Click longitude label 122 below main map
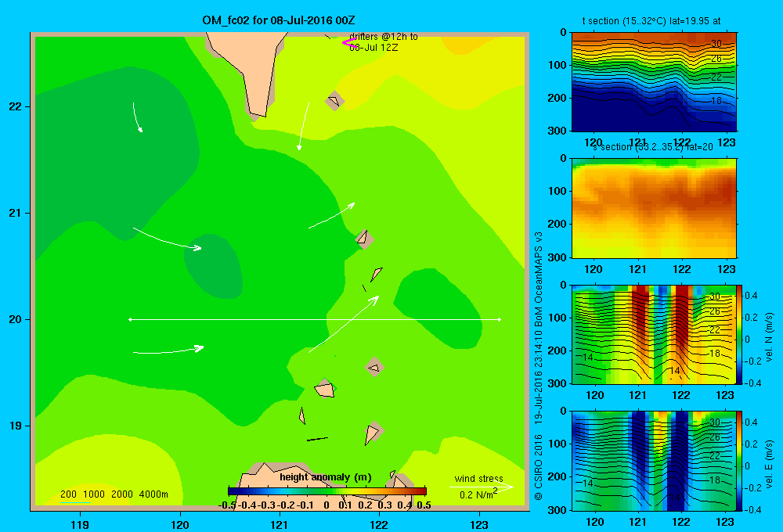The height and width of the screenshot is (532, 783). pos(379,525)
